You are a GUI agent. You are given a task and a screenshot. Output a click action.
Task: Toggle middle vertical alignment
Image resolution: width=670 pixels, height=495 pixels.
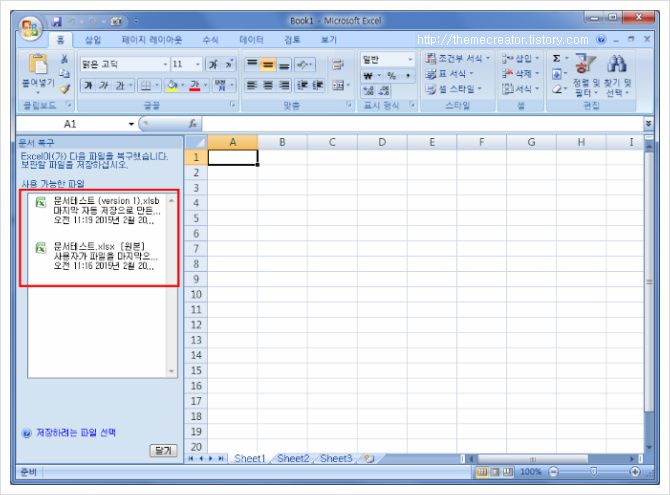(268, 64)
